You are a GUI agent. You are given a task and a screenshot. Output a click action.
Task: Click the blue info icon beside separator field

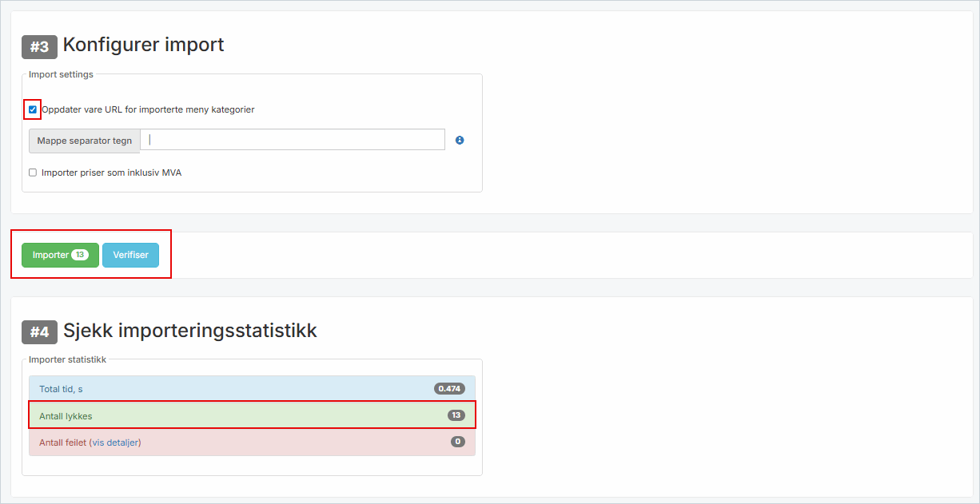pos(460,141)
